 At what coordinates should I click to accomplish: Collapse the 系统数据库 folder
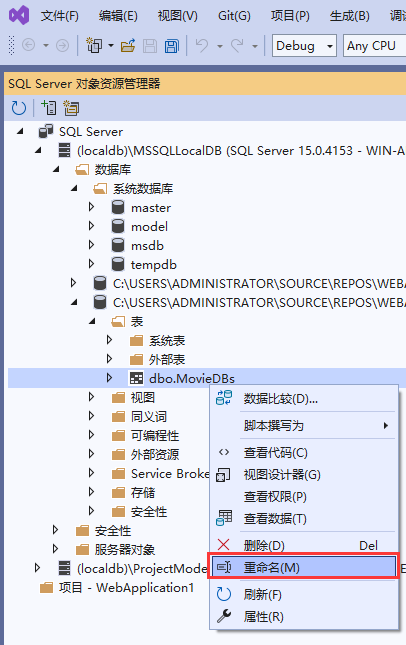point(74,188)
